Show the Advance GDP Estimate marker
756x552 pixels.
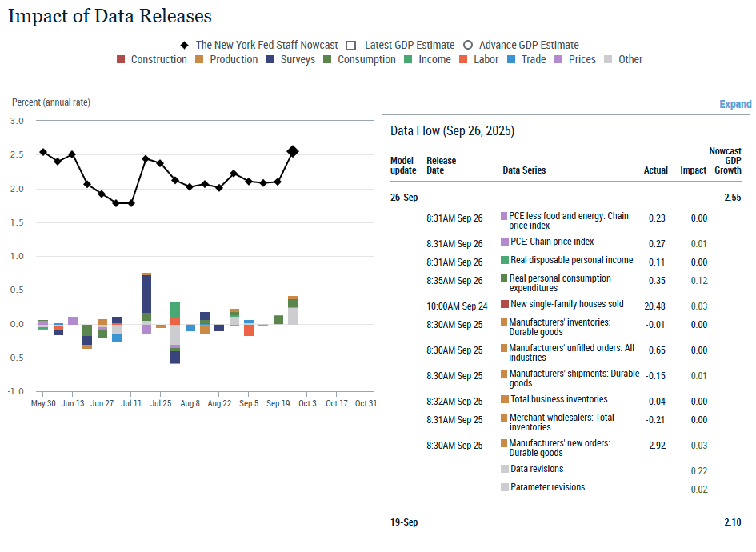468,45
